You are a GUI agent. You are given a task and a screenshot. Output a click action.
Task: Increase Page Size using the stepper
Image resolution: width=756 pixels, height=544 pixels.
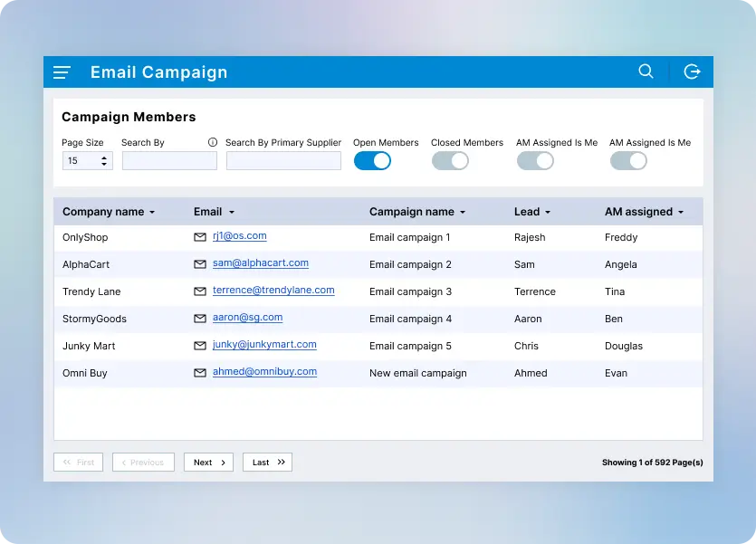pos(106,156)
